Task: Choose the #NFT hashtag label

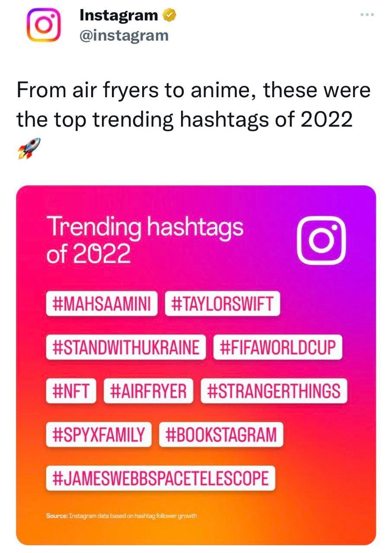Action: coord(71,391)
